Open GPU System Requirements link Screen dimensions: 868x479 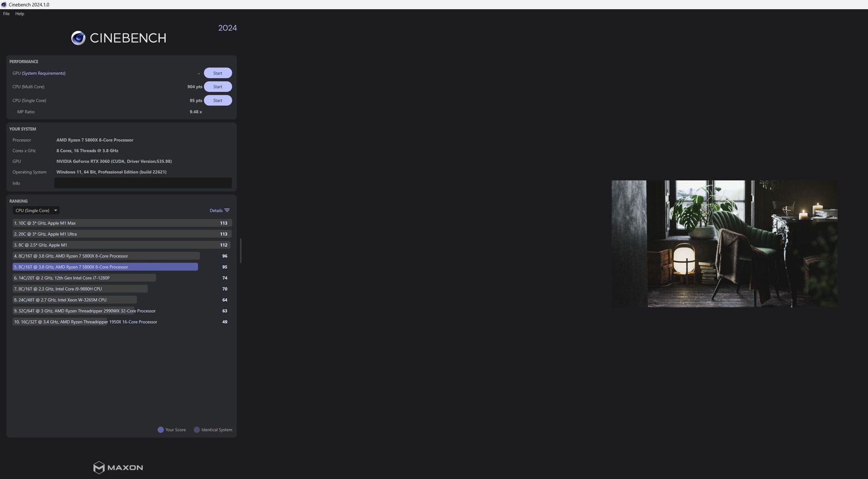44,73
